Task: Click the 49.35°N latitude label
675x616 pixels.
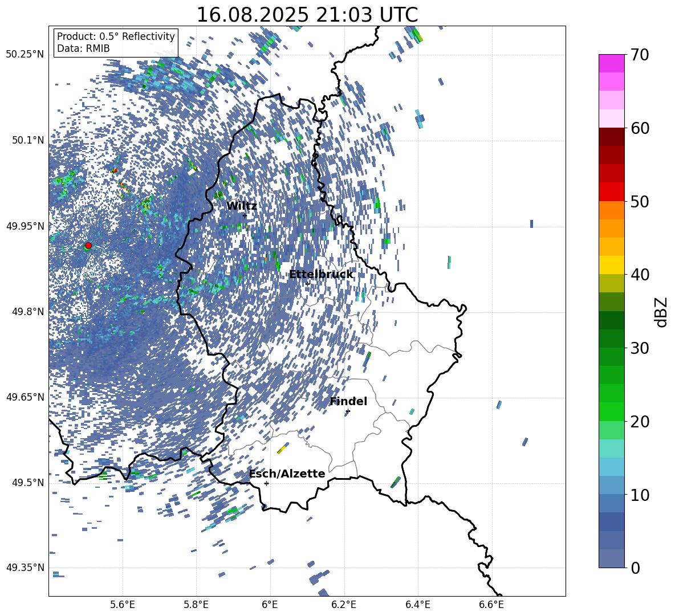Action: 25,568
